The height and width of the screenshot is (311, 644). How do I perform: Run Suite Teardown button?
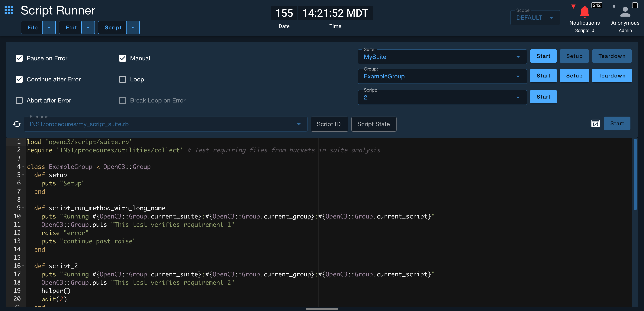click(x=612, y=56)
